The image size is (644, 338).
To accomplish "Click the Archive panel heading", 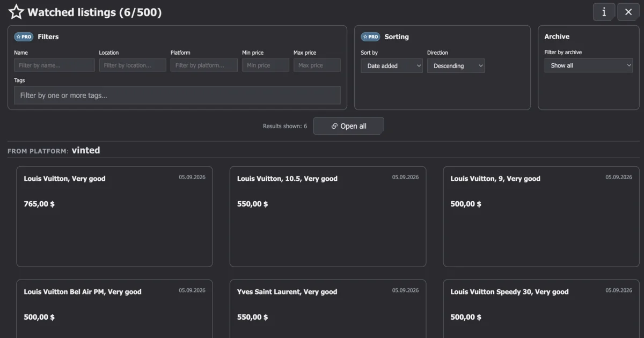I will pos(557,36).
